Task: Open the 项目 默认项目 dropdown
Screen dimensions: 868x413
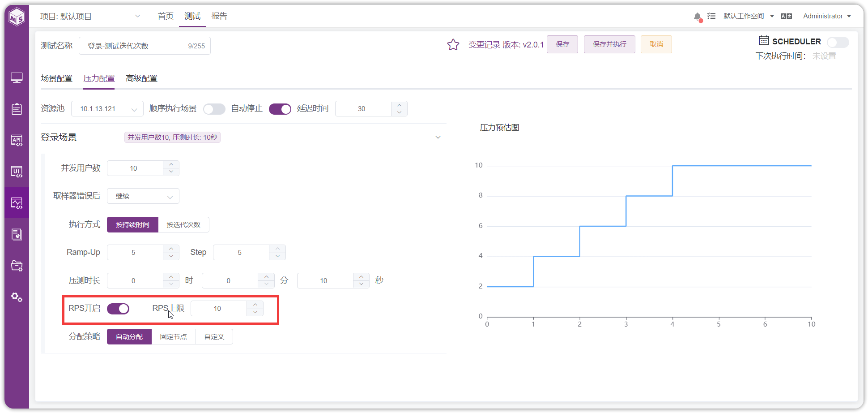Action: click(90, 17)
